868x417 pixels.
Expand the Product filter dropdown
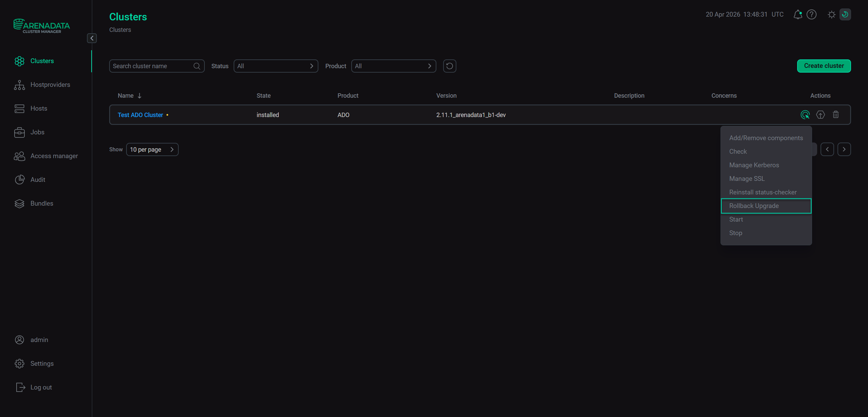coord(393,66)
